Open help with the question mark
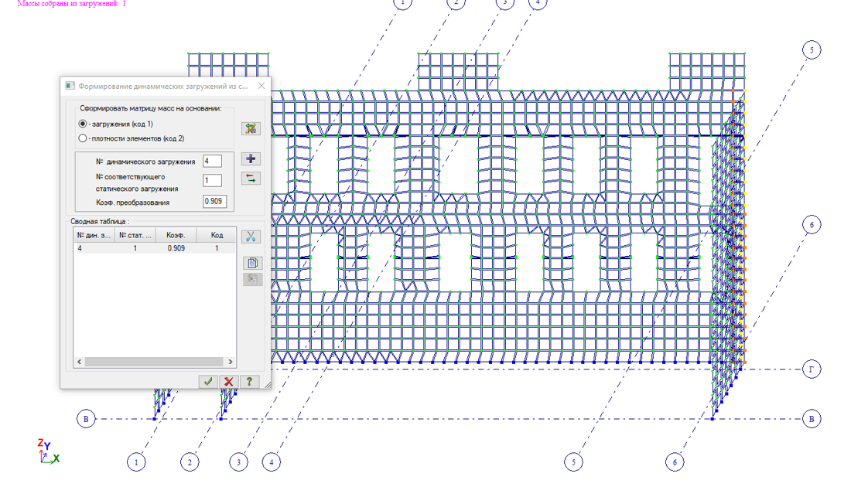The image size is (851, 504). click(x=249, y=381)
